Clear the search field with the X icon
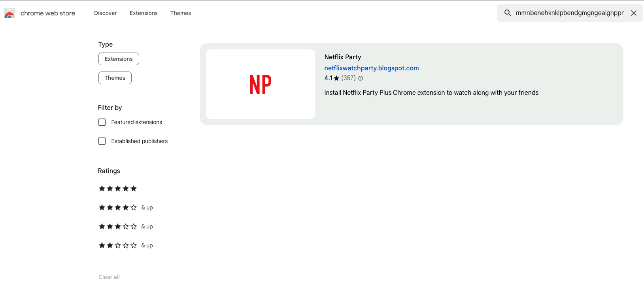644x292 pixels. pyautogui.click(x=634, y=13)
